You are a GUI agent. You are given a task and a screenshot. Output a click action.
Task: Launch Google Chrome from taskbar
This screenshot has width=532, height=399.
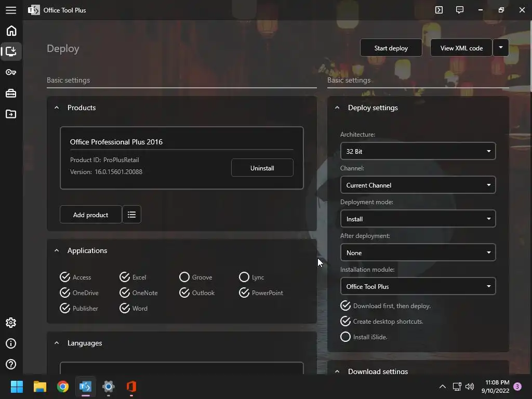[x=63, y=387]
